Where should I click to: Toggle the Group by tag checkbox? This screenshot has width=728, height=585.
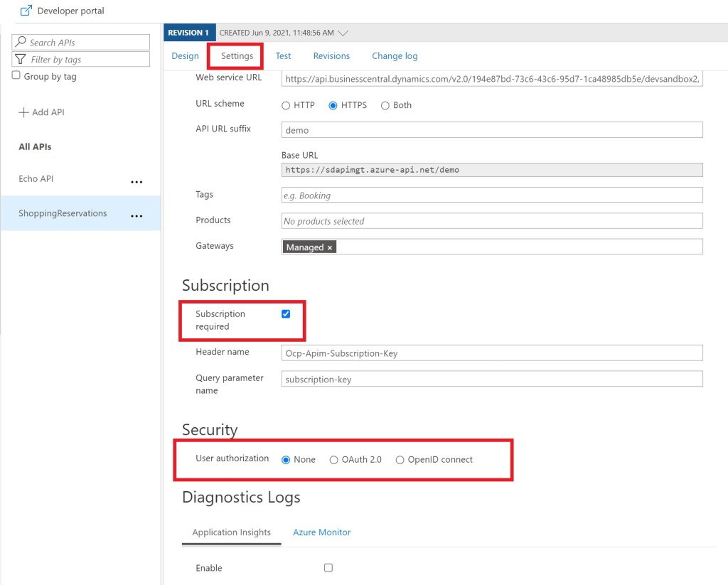pyautogui.click(x=16, y=76)
